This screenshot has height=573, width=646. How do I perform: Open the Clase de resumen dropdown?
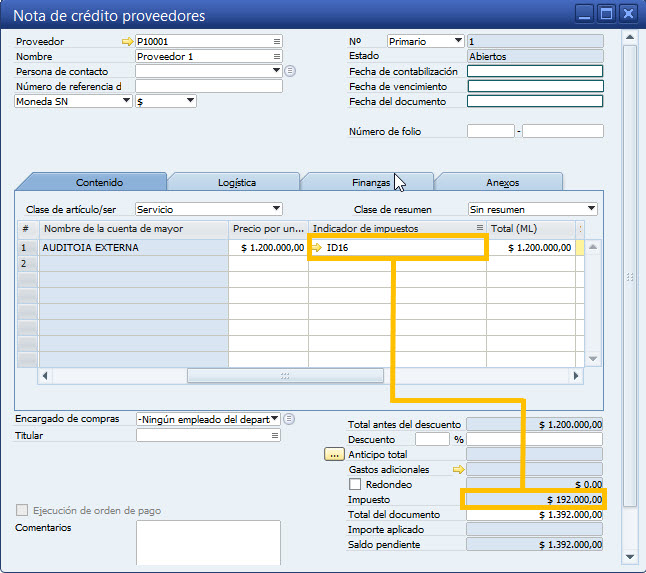pyautogui.click(x=591, y=209)
